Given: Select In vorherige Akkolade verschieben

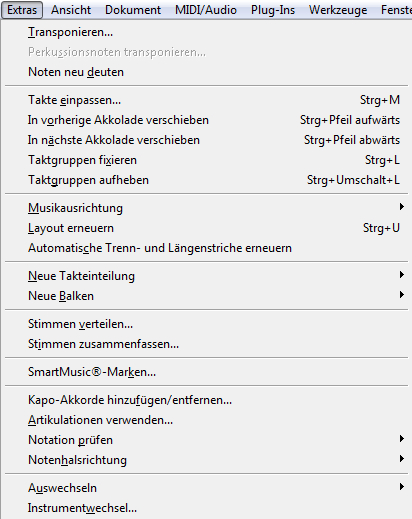Looking at the screenshot, I should [x=206, y=120].
